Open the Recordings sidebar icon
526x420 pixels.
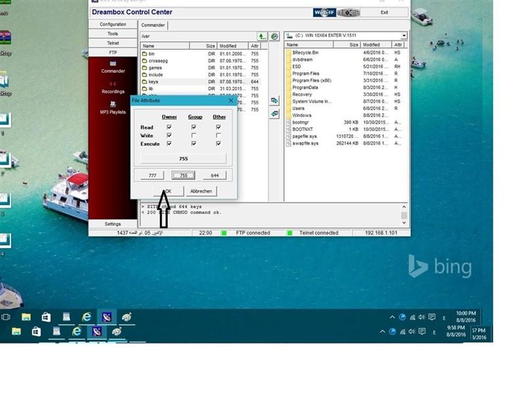coord(112,84)
